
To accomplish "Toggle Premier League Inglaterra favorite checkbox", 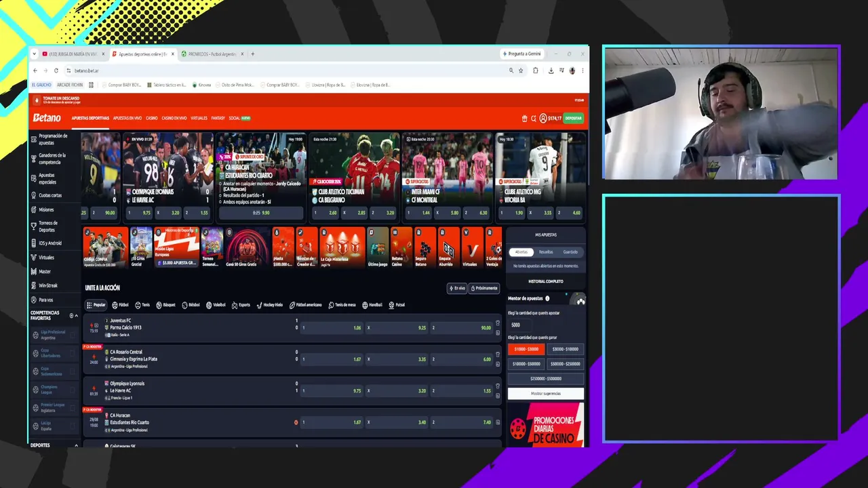I will (x=73, y=408).
